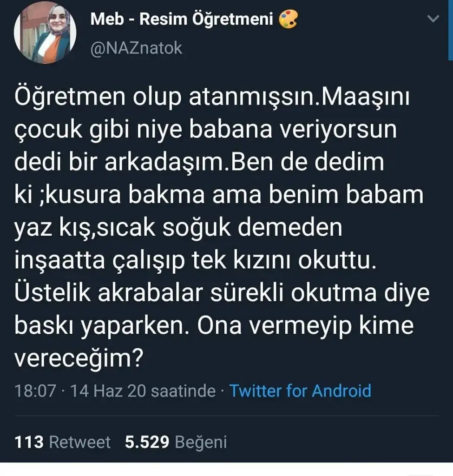Viewport: 453px width, 476px height.
Task: Click the 18:07 tweet timestamp
Action: tap(35, 391)
